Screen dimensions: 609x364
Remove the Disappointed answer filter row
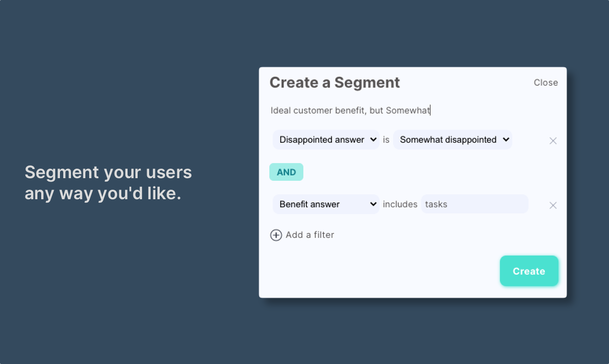[553, 141]
